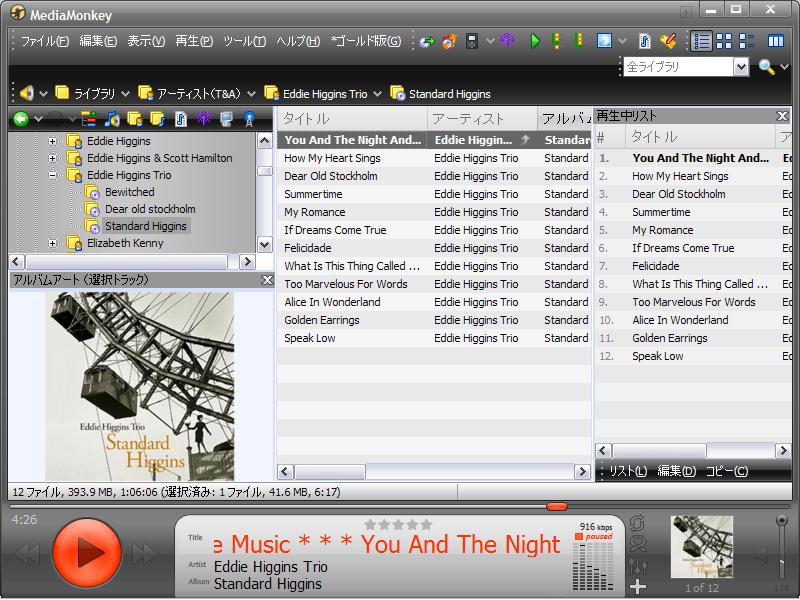Image resolution: width=800 pixels, height=600 pixels.
Task: Click the green Play icon in the toolbar
Action: point(535,41)
